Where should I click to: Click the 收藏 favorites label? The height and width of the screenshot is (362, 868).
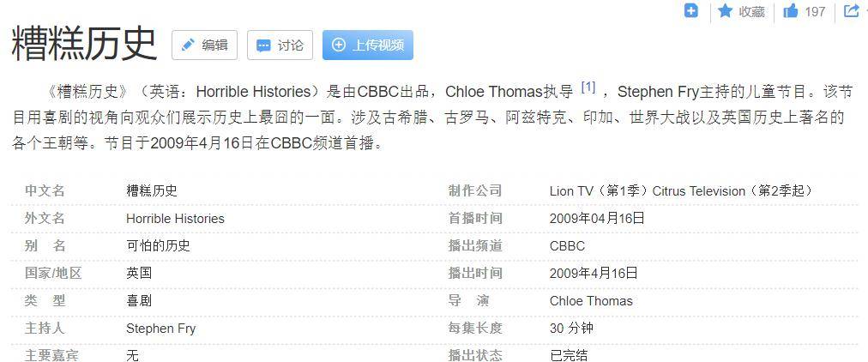[x=752, y=12]
